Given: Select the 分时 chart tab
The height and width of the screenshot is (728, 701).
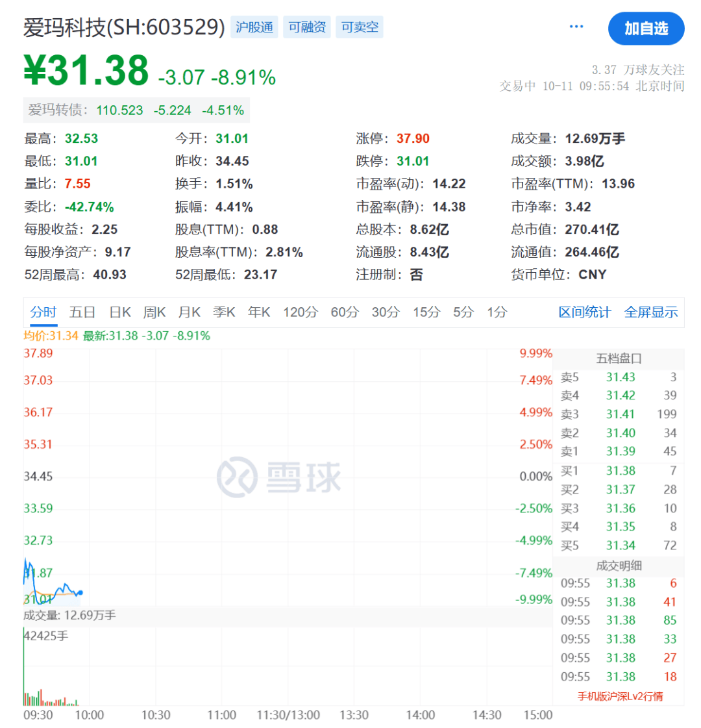Looking at the screenshot, I should 43,312.
